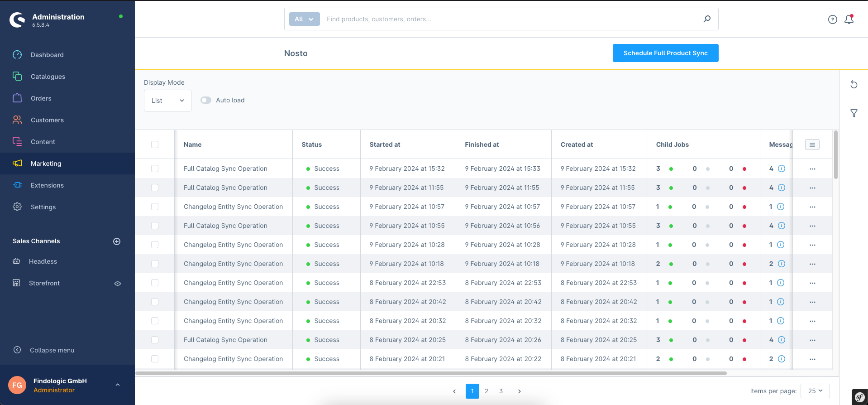
Task: Open message info for 15:32 Full Catalog row
Action: [x=782, y=169]
